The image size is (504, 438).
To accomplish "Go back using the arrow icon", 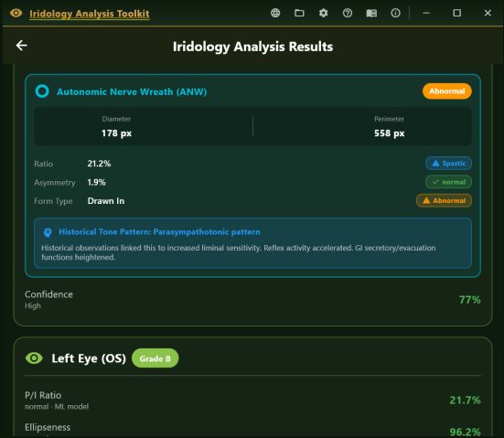I will coord(22,46).
